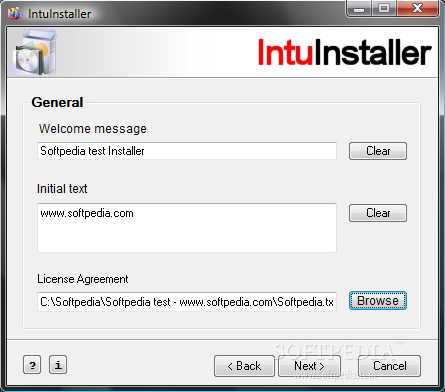The height and width of the screenshot is (392, 445).
Task: Cancel the installer wizard
Action: tap(389, 366)
